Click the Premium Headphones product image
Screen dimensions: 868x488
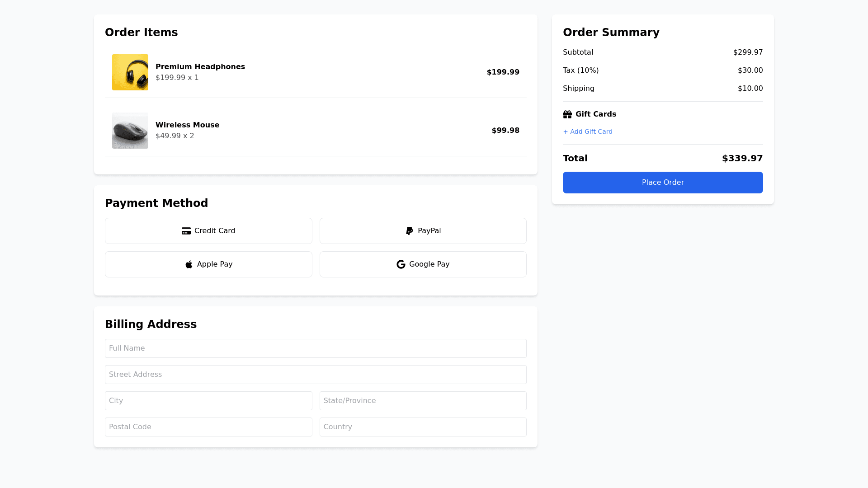[x=130, y=72]
